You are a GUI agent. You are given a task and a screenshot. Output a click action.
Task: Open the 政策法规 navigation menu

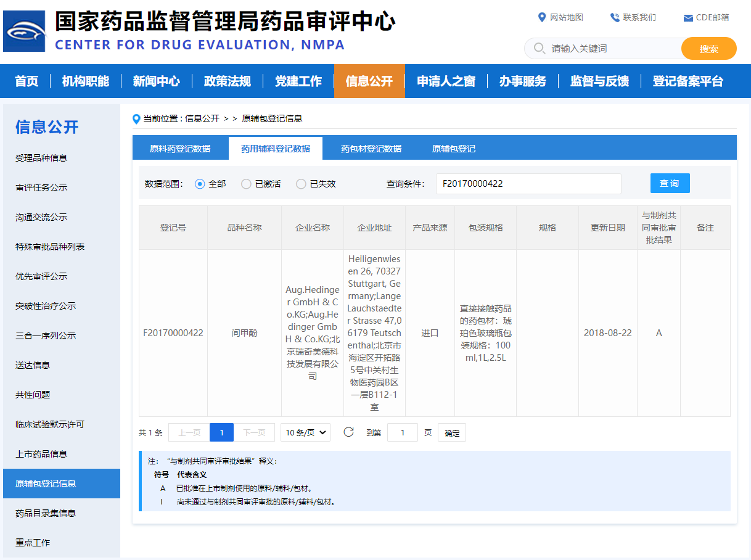pyautogui.click(x=228, y=80)
